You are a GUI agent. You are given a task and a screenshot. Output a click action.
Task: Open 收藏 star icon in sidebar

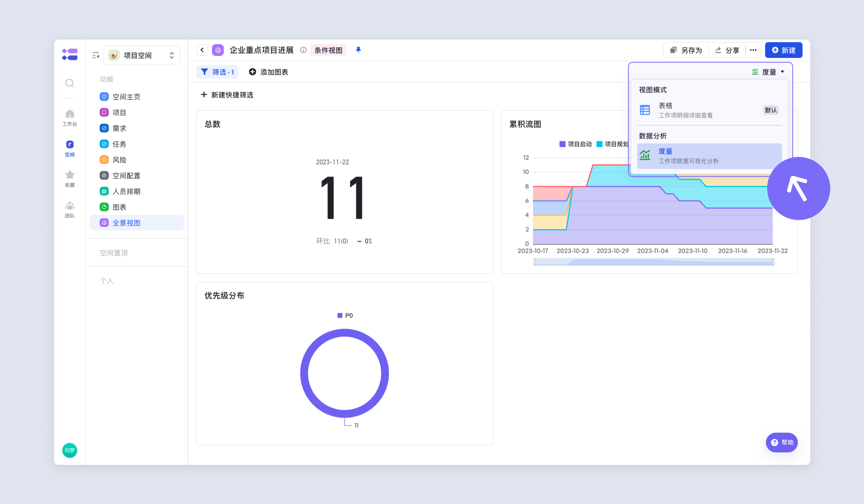70,179
